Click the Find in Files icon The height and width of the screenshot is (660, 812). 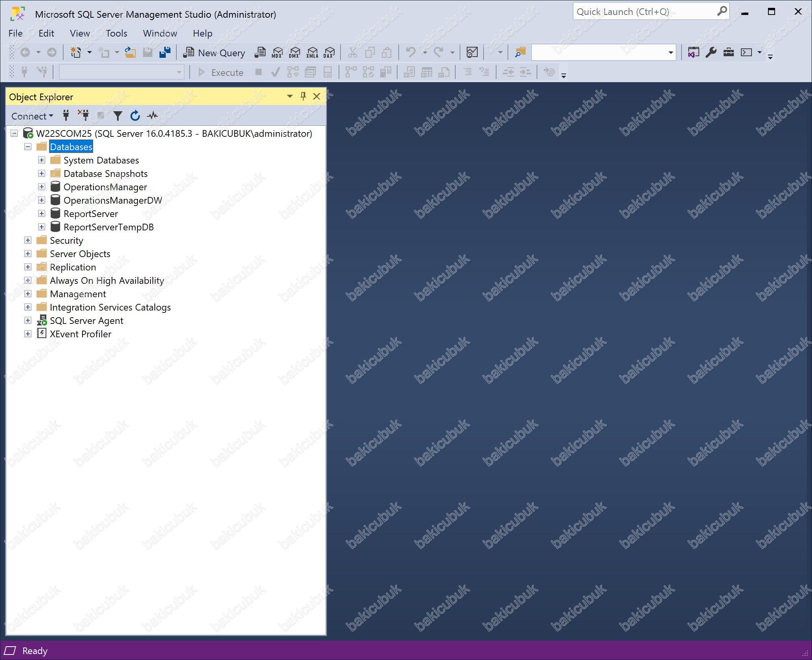(520, 52)
